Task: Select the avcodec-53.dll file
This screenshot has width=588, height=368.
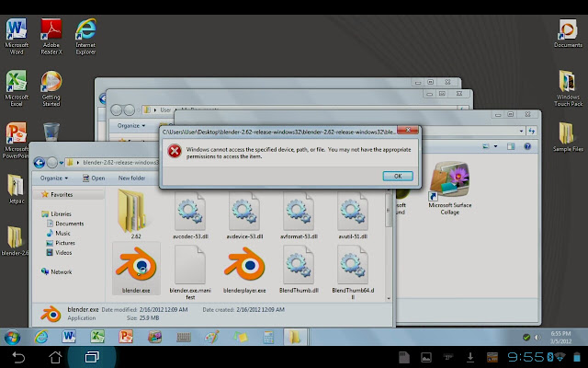Action: click(190, 216)
